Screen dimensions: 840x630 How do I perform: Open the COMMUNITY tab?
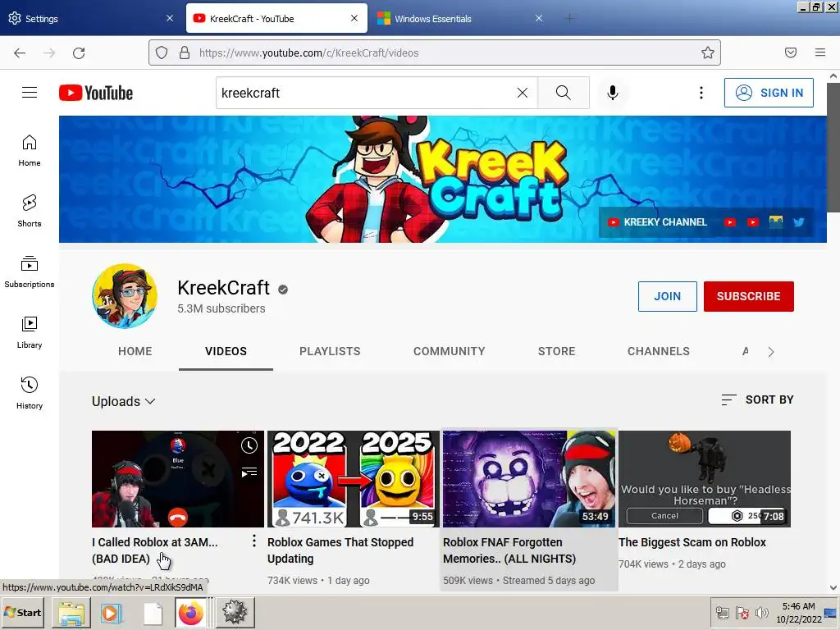(x=449, y=351)
